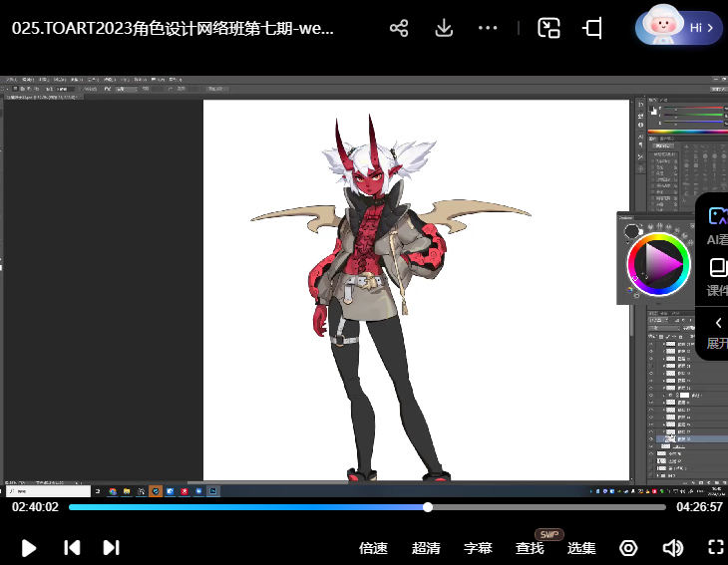Click the download icon

(444, 28)
